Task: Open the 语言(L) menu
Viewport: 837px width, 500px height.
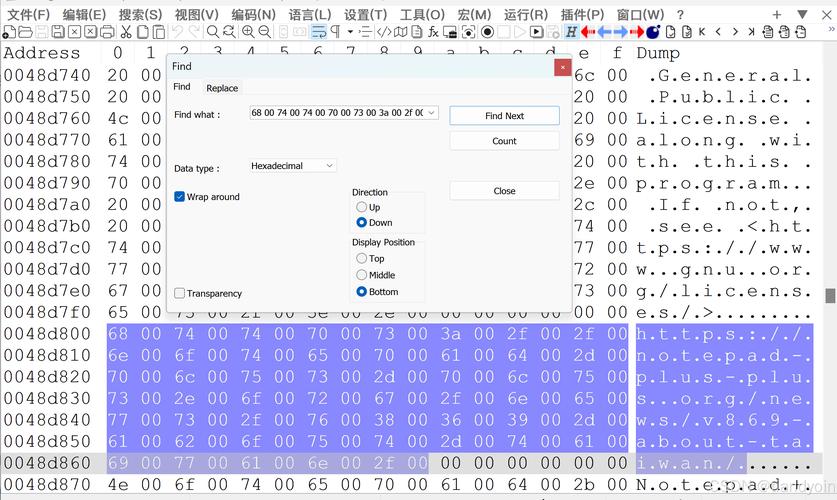Action: [310, 14]
